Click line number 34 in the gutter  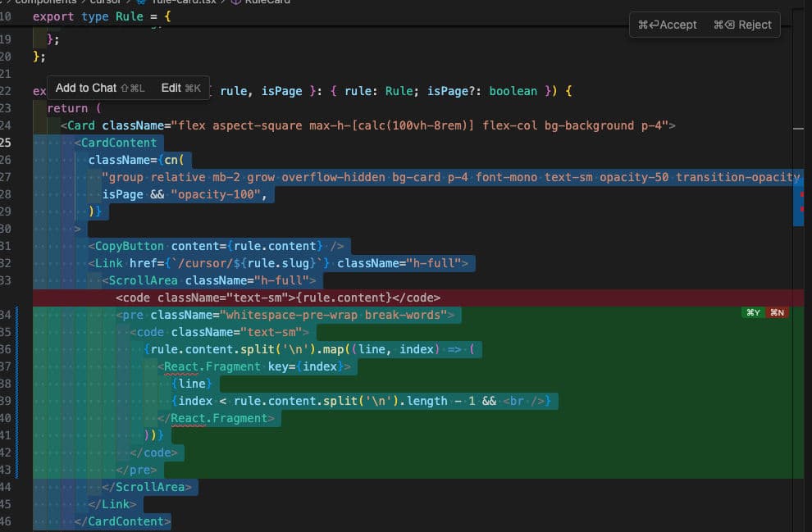coord(7,315)
